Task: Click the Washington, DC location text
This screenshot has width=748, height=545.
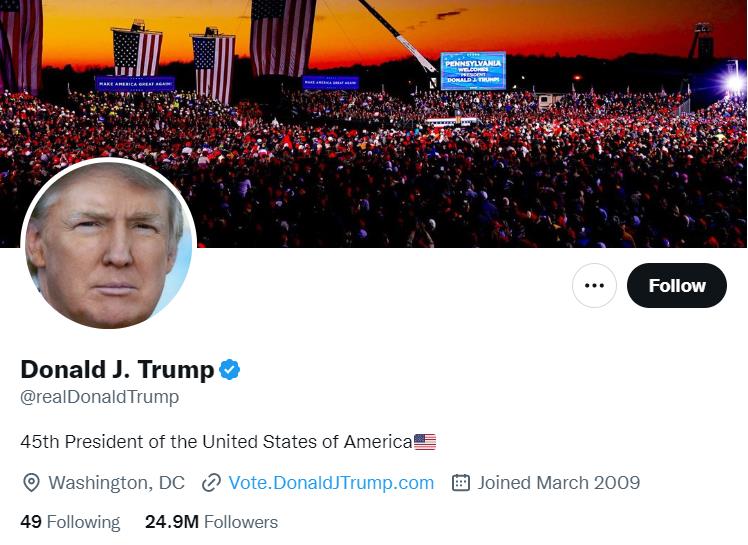Action: click(x=116, y=483)
